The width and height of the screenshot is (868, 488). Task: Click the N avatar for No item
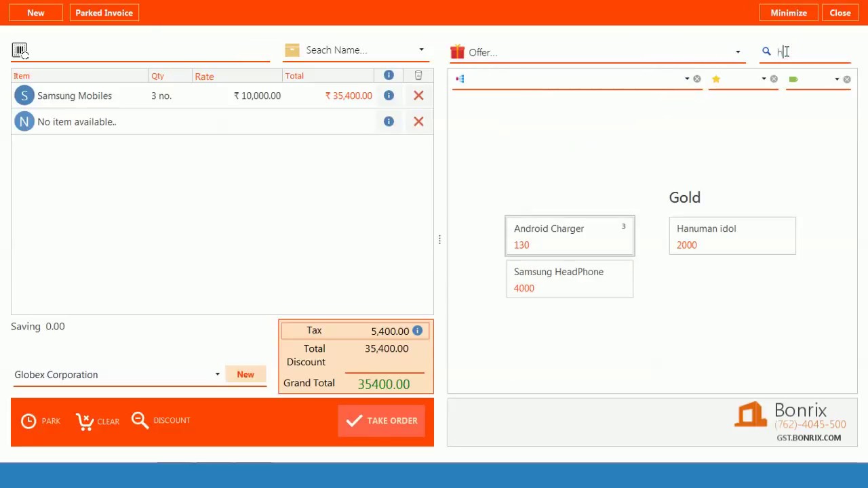24,121
